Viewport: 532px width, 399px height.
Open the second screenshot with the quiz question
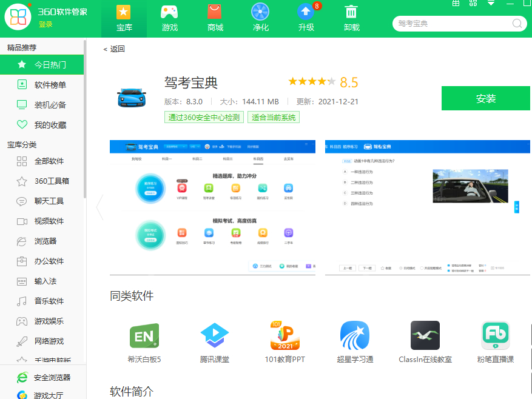[428, 207]
